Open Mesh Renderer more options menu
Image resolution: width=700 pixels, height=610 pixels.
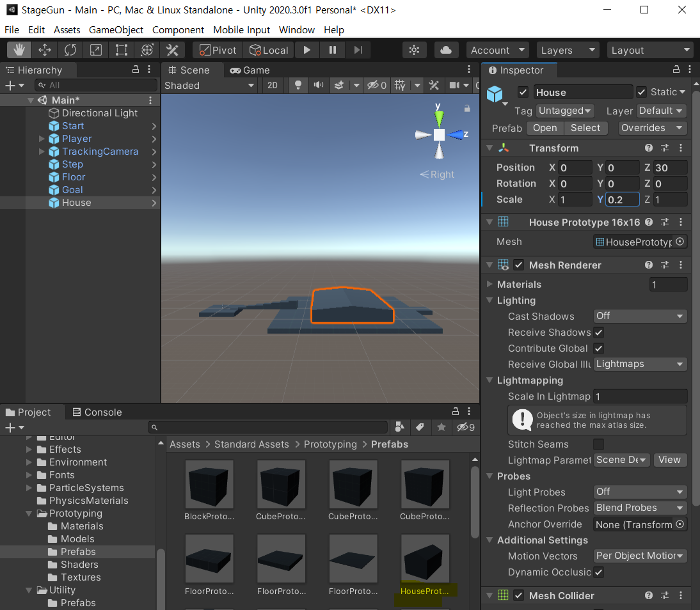click(681, 265)
